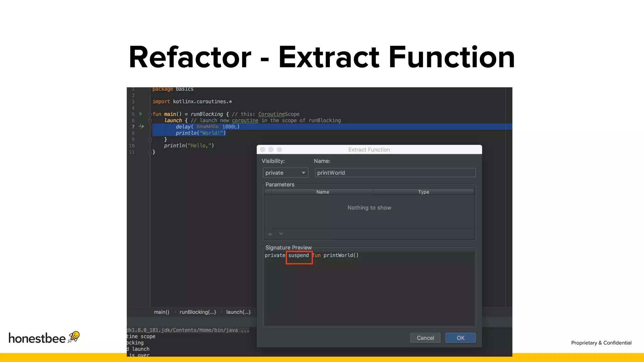
Task: Select the runBlocking{...} breadcrumb
Action: (x=198, y=312)
